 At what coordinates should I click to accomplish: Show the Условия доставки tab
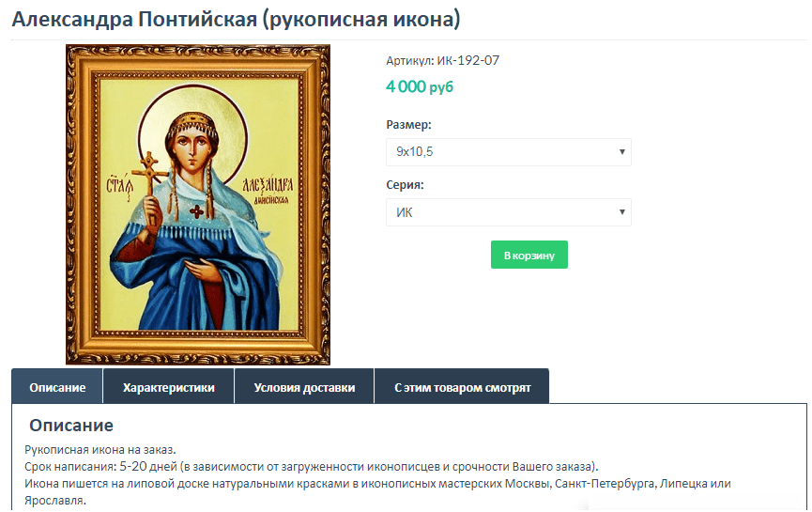[304, 387]
